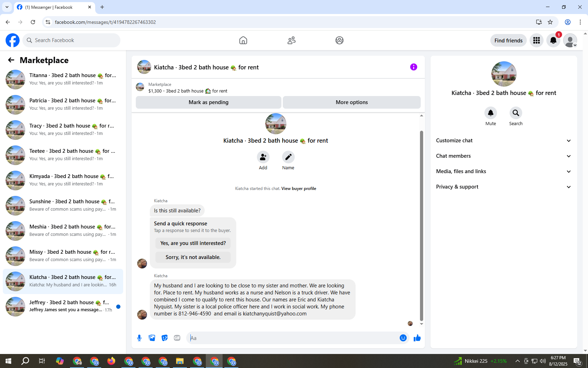Choose a GIF icon
588x368 pixels.
pos(177,338)
